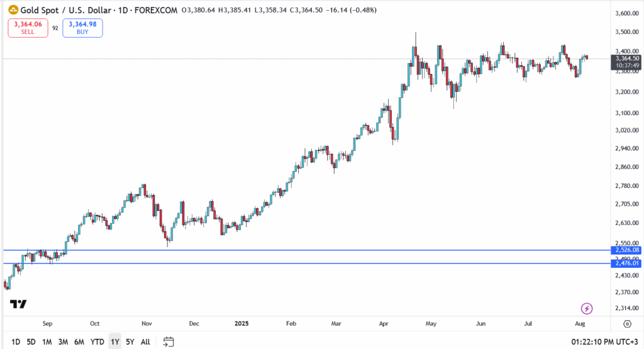Select the 1D time range

(16, 341)
